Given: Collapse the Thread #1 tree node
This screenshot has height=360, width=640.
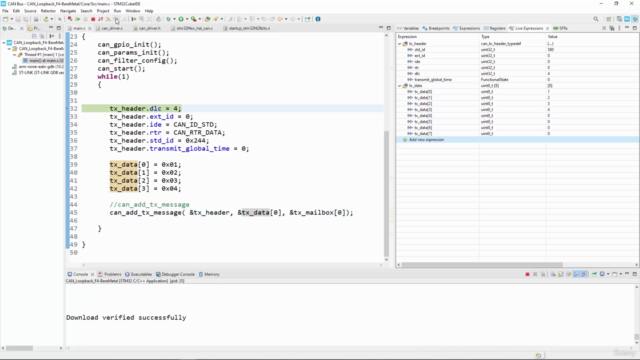Looking at the screenshot, I should (14, 55).
